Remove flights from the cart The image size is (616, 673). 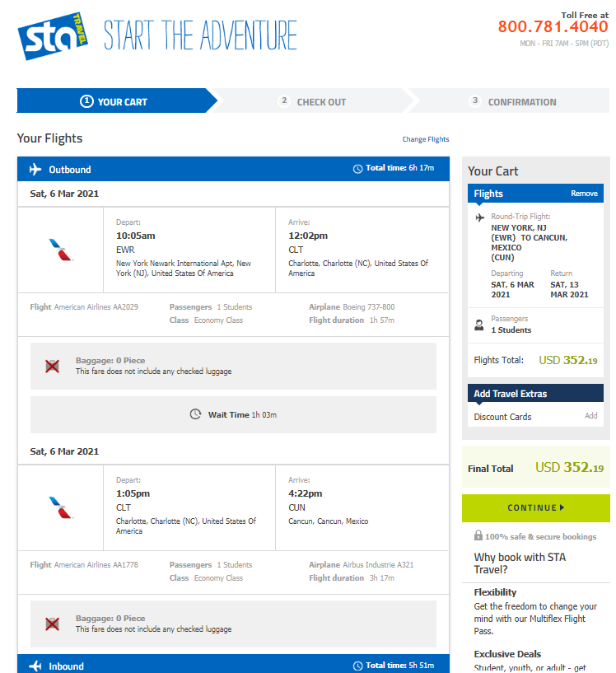584,193
